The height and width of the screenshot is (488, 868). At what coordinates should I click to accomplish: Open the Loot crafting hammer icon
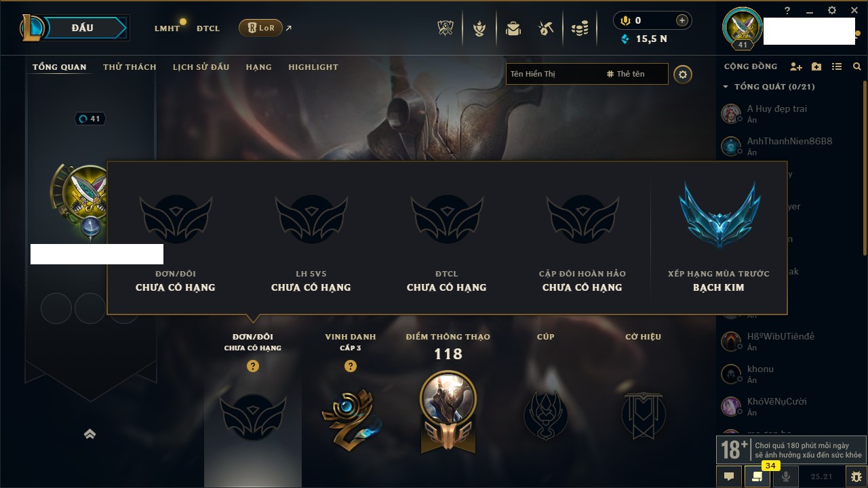[546, 28]
